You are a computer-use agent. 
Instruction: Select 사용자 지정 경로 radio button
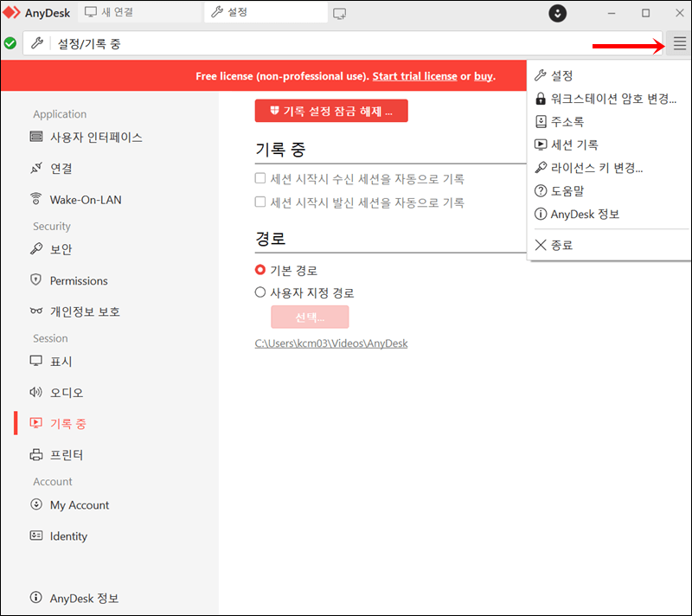tap(260, 292)
